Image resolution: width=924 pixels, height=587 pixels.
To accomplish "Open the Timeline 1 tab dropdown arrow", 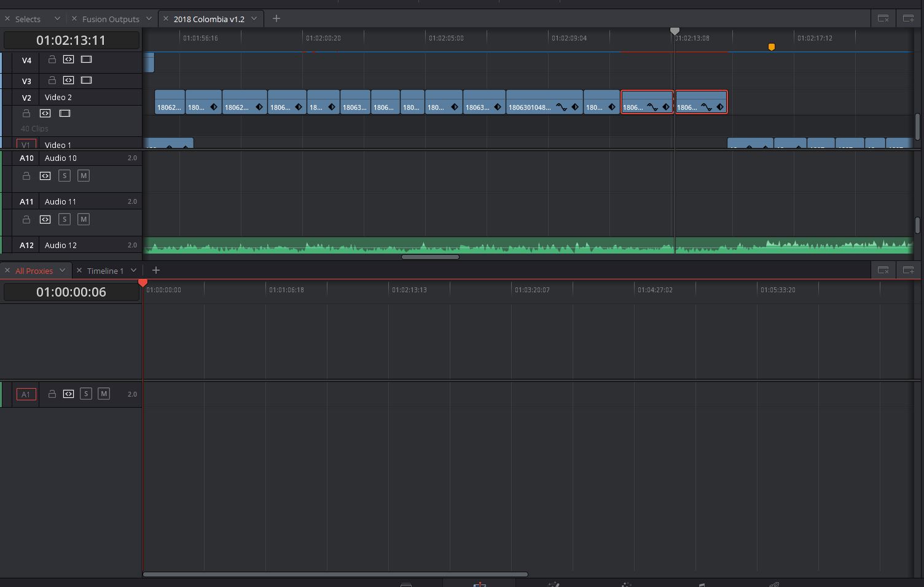I will pos(133,271).
